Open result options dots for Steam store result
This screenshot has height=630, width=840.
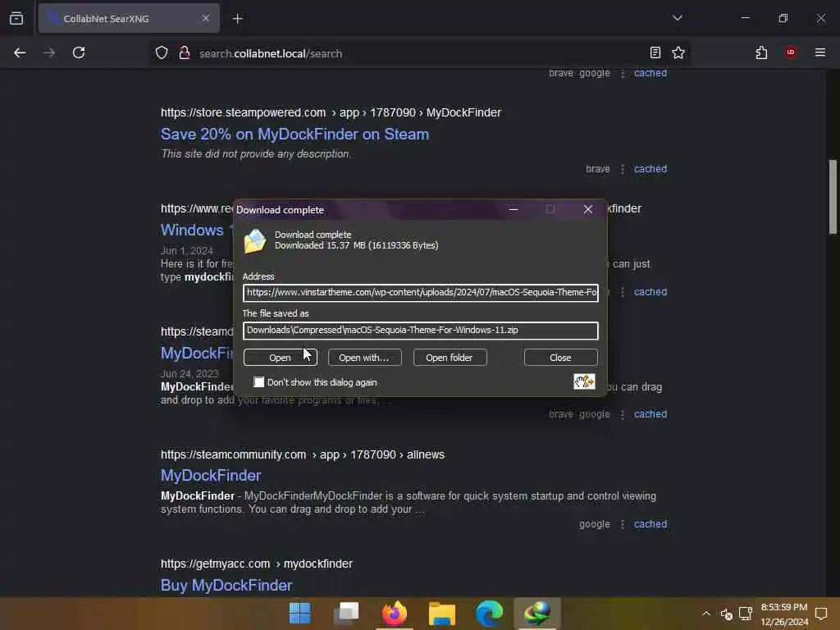pos(622,169)
